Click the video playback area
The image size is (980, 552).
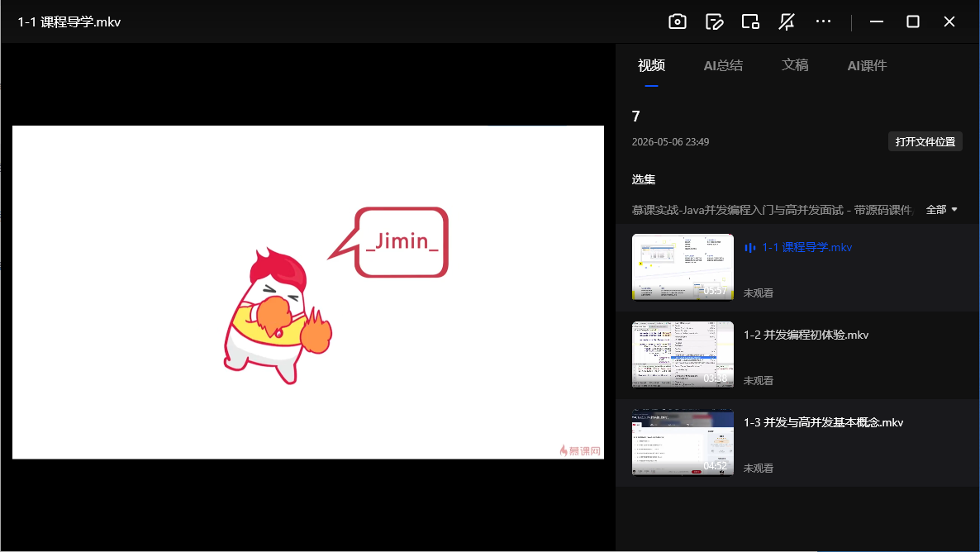pyautogui.click(x=308, y=292)
